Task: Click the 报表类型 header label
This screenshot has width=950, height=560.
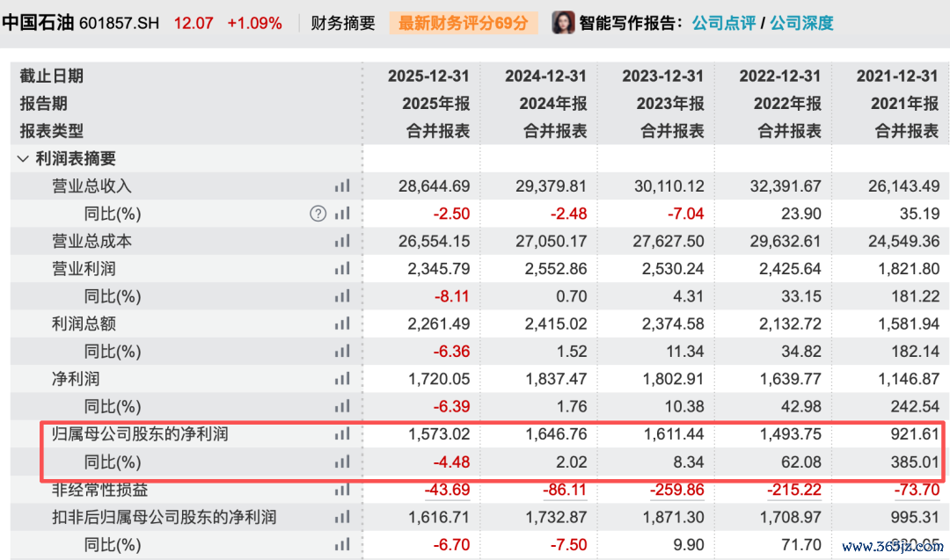Action: [52, 131]
